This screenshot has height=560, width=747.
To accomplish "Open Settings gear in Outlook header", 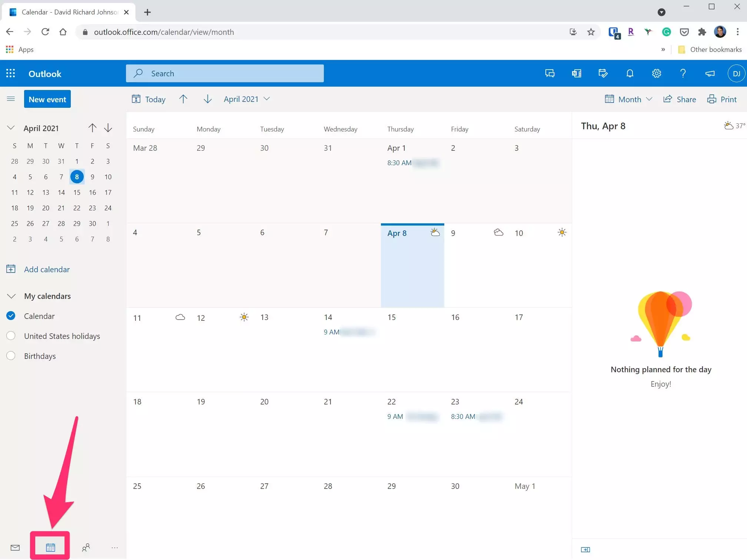I will 656,73.
